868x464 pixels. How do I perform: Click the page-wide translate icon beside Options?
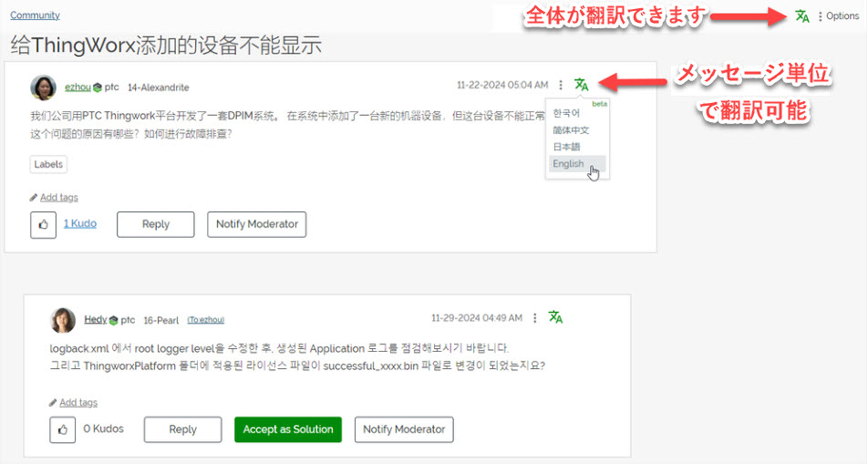[x=802, y=16]
